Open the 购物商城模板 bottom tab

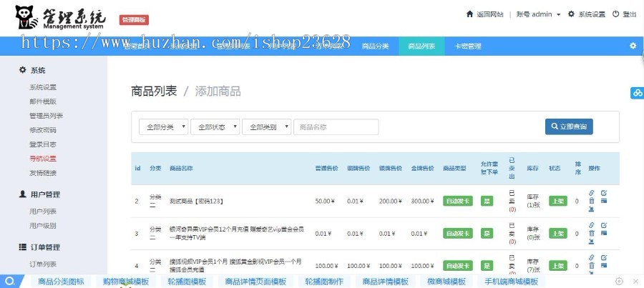[x=126, y=282]
